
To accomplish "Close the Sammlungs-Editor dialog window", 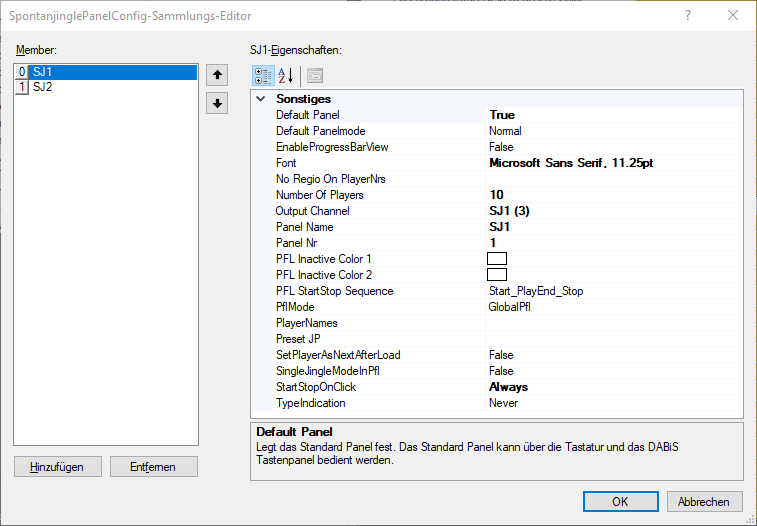I will [733, 15].
